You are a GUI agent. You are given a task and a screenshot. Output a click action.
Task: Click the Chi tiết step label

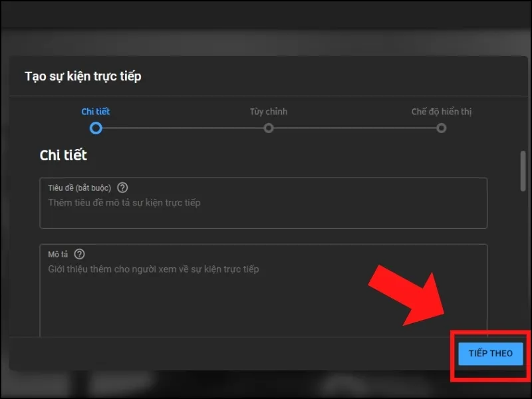96,111
